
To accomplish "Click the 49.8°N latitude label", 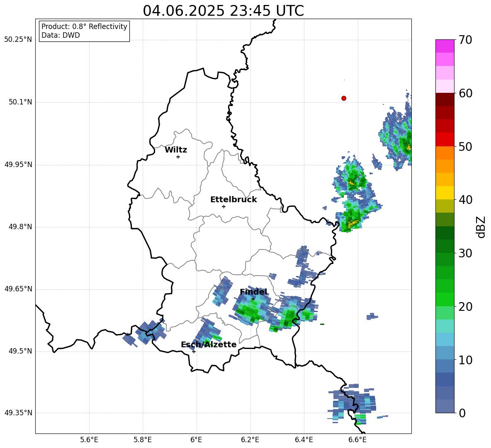I will [x=20, y=227].
